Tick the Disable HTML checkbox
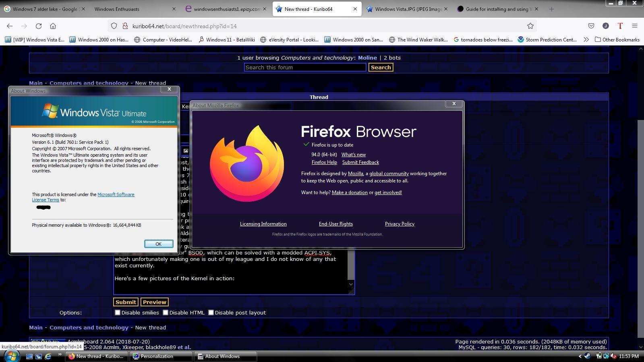The image size is (644, 362). tap(166, 312)
